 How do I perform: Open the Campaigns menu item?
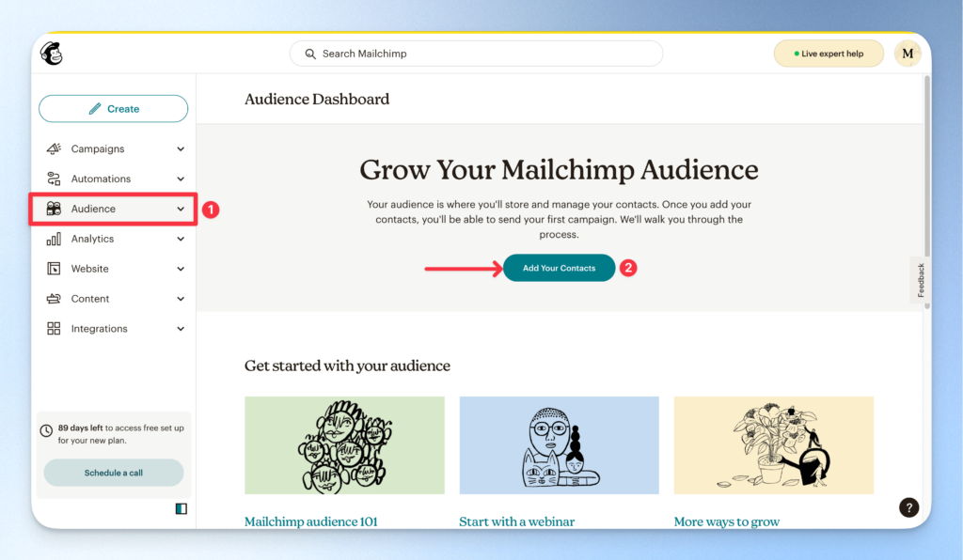pos(114,148)
